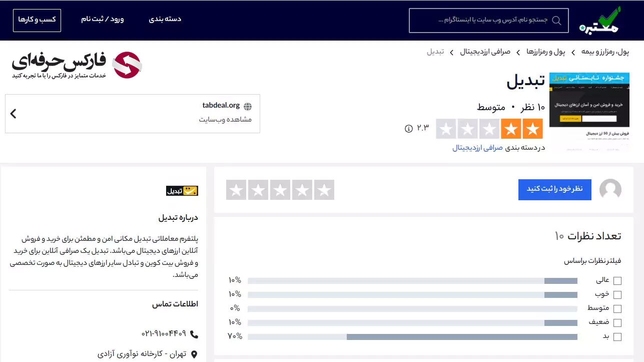This screenshot has height=362, width=644.
Task: Click the tabdeal.org website link
Action: [221, 106]
